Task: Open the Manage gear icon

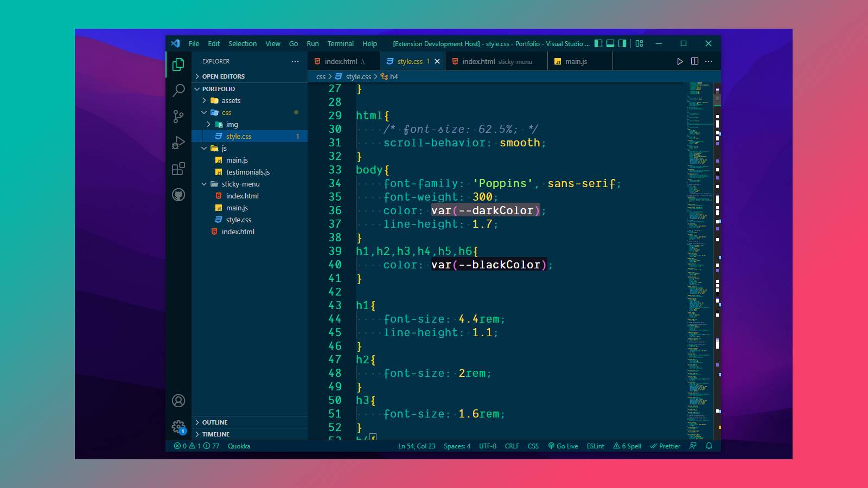Action: [178, 427]
